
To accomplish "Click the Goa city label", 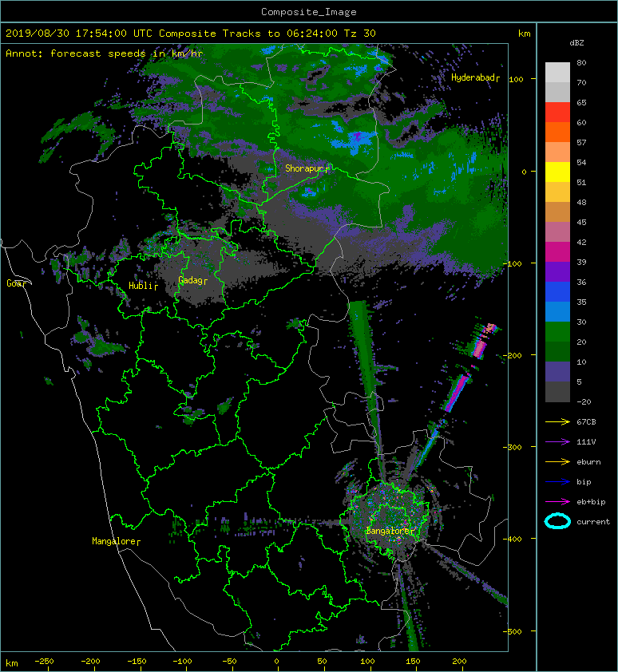I will [x=15, y=283].
